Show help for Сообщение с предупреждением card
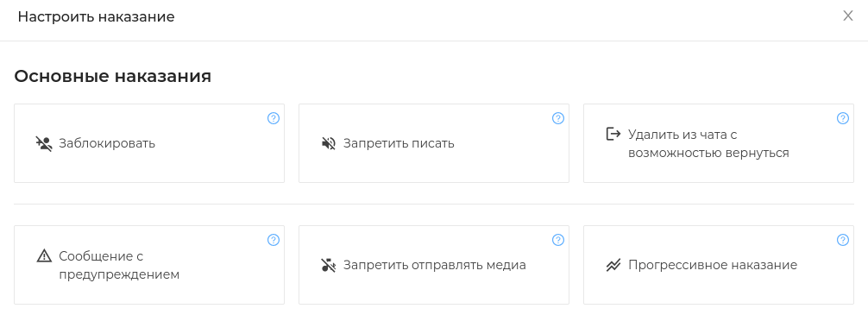 point(274,240)
